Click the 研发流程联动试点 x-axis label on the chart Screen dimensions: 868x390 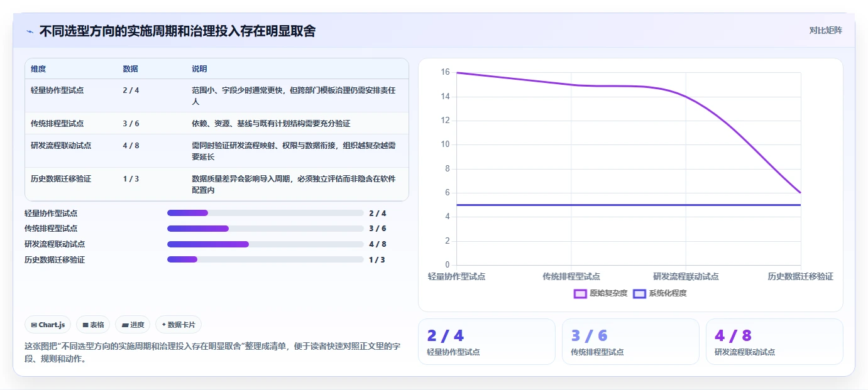coord(686,276)
